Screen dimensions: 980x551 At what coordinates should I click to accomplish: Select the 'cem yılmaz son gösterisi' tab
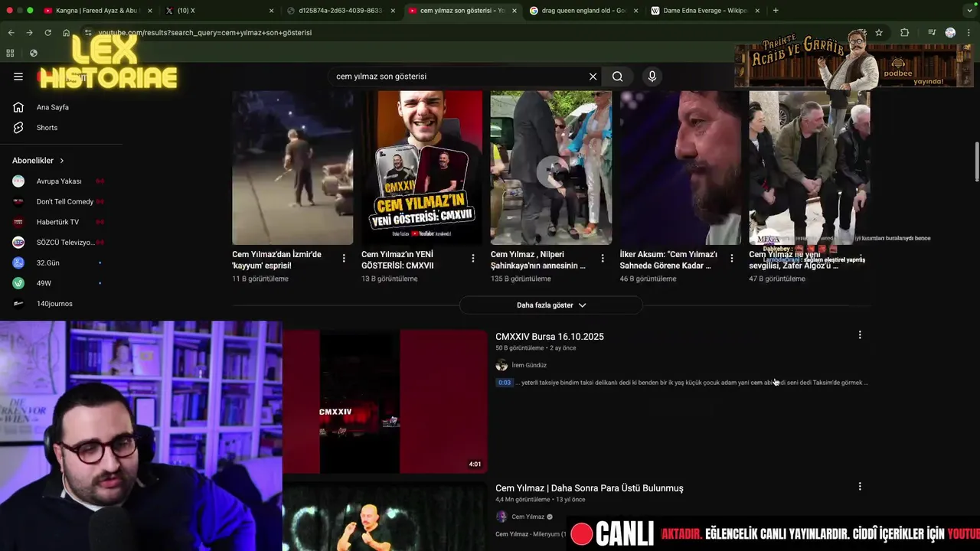(462, 11)
